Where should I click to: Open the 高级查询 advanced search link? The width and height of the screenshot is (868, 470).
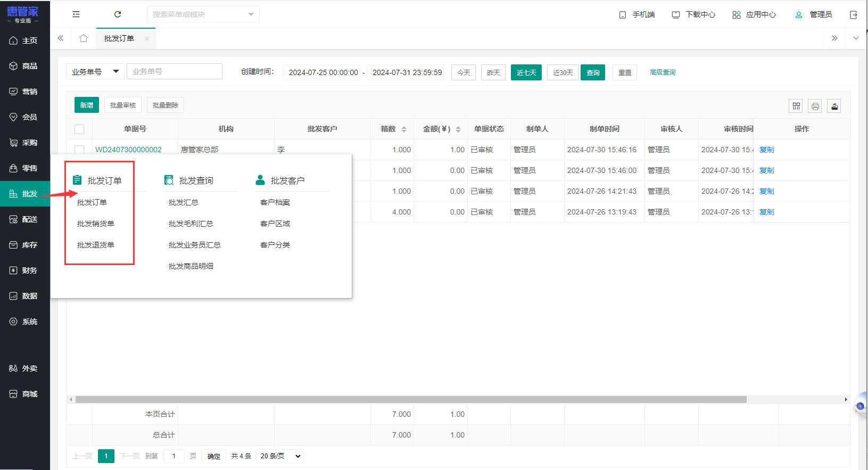(x=663, y=72)
